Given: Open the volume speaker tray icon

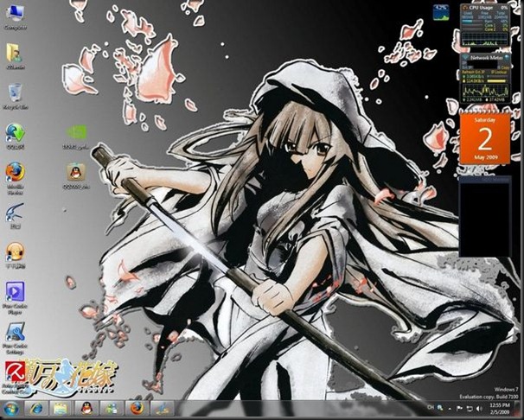Looking at the screenshot, I should 479,408.
